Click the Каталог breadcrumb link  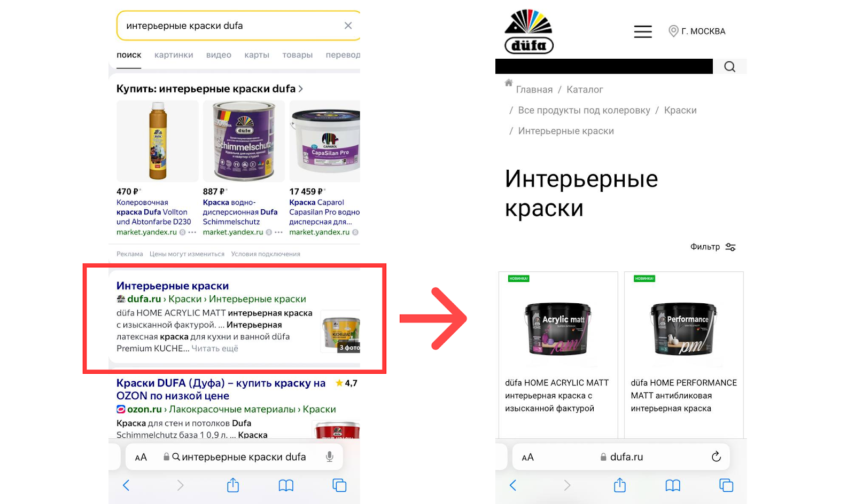pos(585,90)
